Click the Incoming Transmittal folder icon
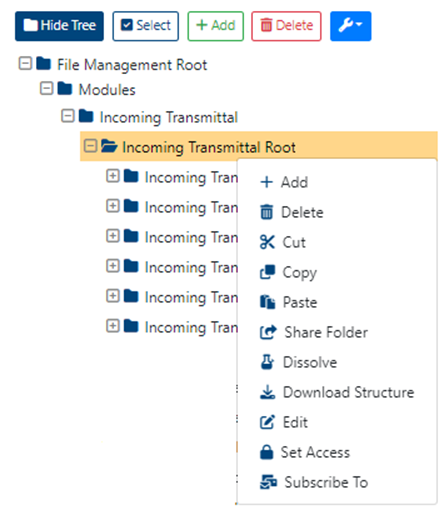 point(86,116)
